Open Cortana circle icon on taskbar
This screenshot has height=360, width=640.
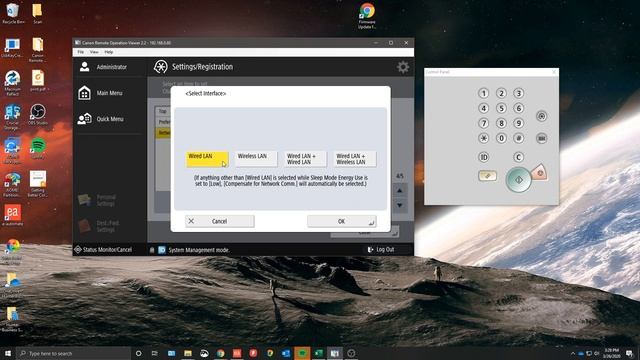[138, 353]
